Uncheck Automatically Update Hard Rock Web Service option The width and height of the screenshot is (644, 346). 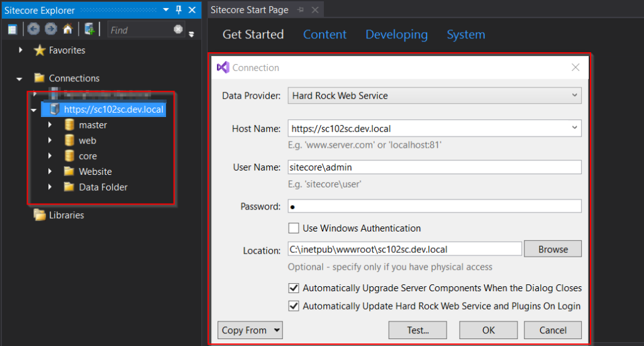294,306
